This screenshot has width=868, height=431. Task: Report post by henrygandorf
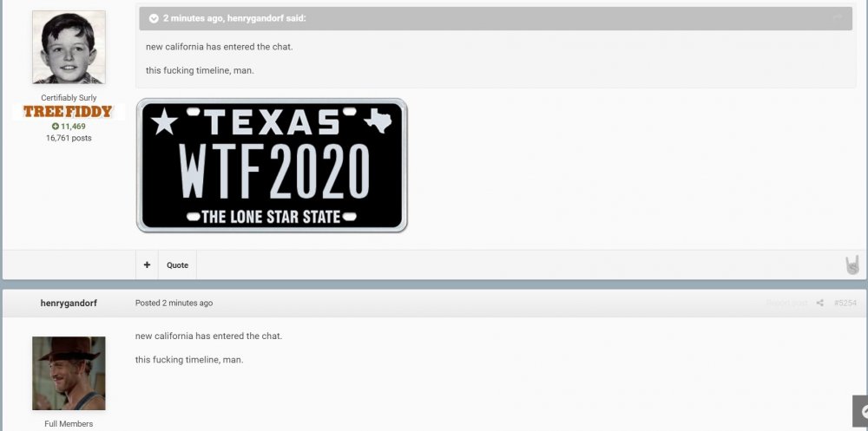(x=786, y=303)
